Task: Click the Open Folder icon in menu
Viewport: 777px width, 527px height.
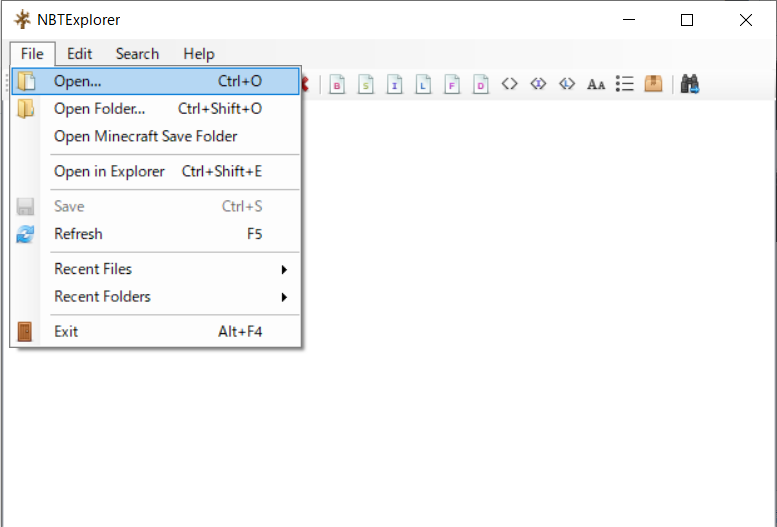Action: pos(26,109)
